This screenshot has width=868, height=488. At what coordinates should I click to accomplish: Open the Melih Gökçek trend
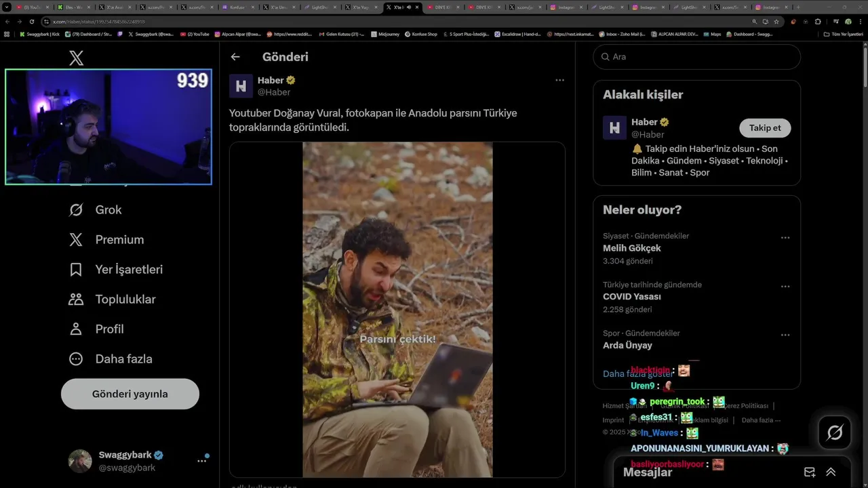point(632,248)
